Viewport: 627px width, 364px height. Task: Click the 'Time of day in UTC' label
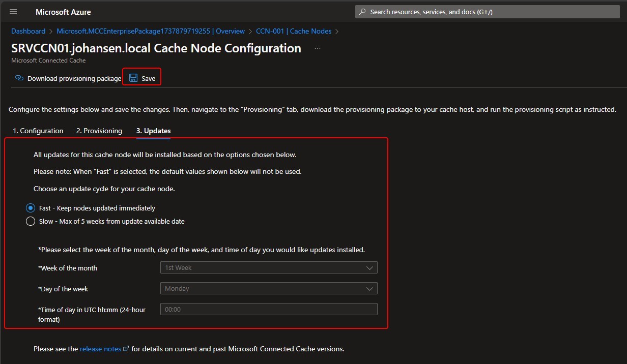click(x=92, y=314)
